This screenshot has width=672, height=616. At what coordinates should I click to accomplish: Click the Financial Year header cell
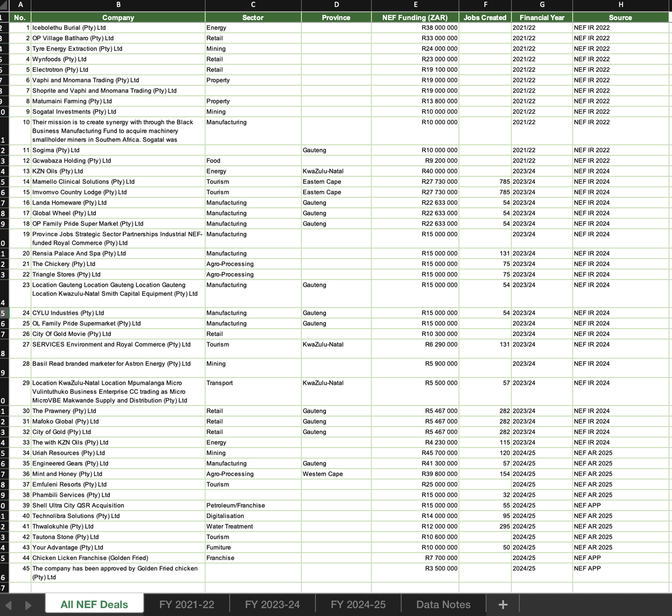542,17
